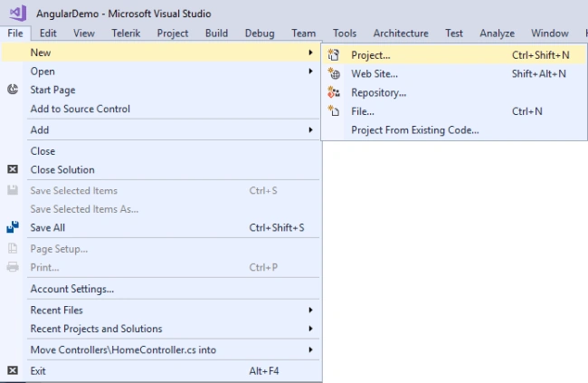Click the New File page icon
Viewport: 588px width, 383px height.
point(334,111)
